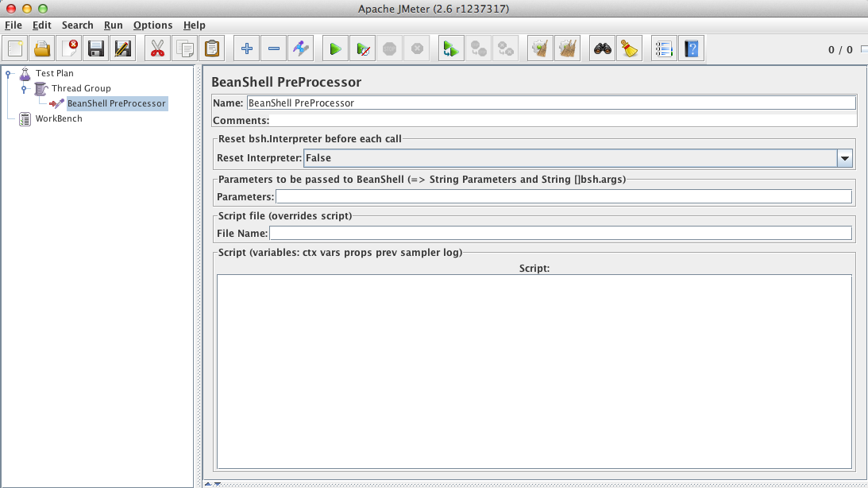The image size is (868, 488).
Task: Click the right divider expand arrow
Action: click(218, 484)
